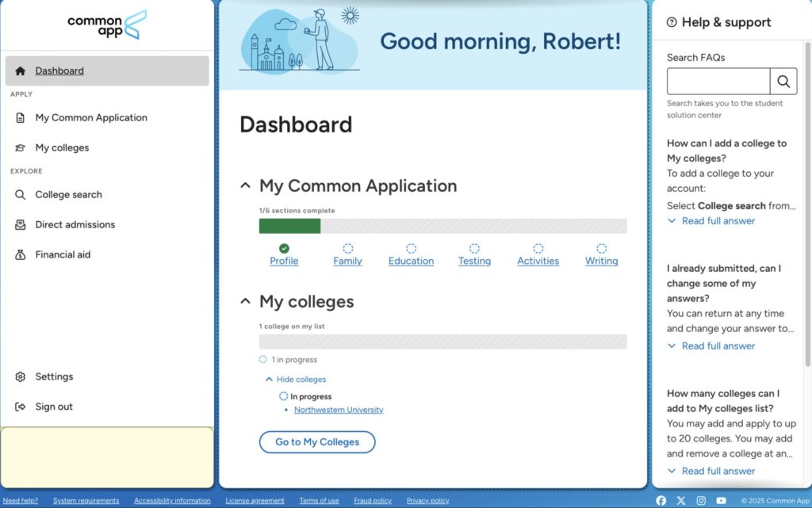The height and width of the screenshot is (508, 812).
Task: Open the Facebook icon in footer
Action: tap(661, 501)
